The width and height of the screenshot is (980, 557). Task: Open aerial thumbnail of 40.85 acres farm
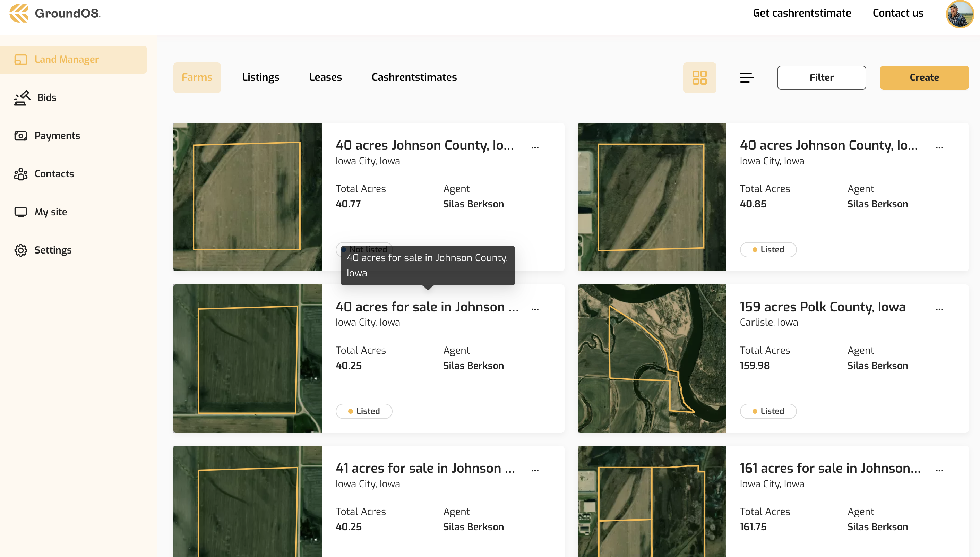tap(651, 197)
